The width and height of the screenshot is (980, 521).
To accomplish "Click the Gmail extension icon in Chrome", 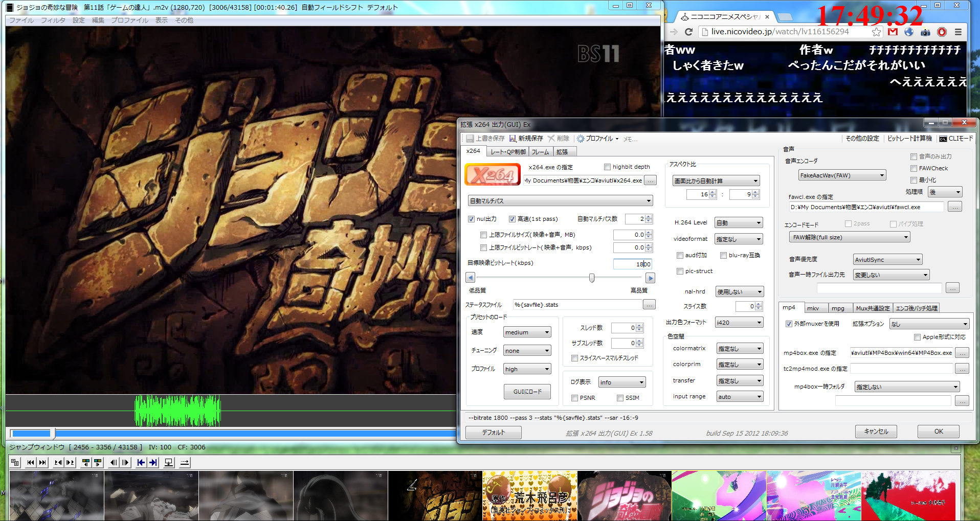I will 893,32.
